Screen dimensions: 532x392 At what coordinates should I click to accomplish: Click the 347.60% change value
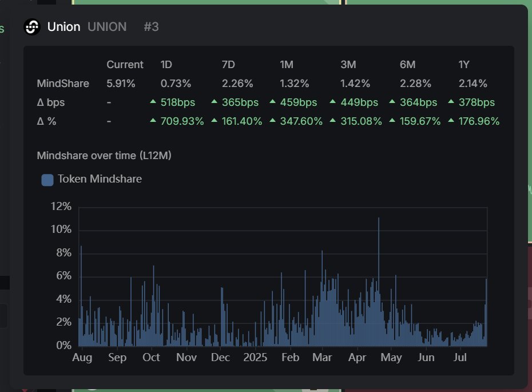tap(301, 121)
